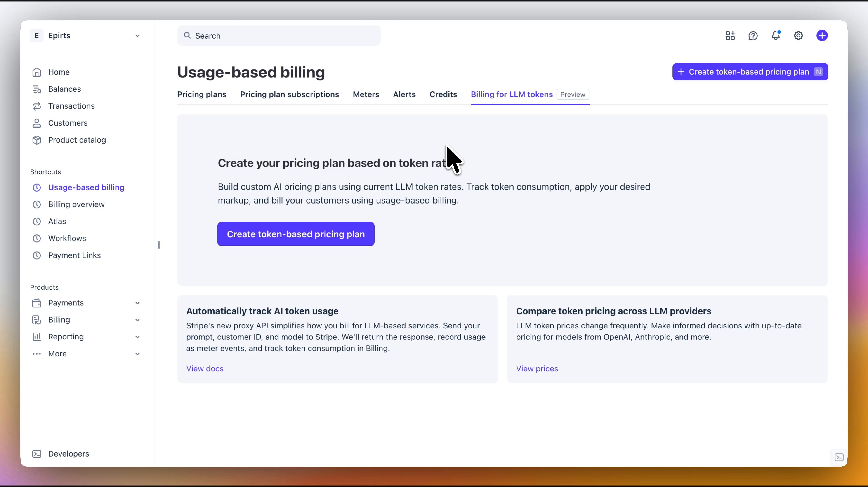This screenshot has width=868, height=487.
Task: Expand the Epirts account dropdown
Action: (x=137, y=36)
